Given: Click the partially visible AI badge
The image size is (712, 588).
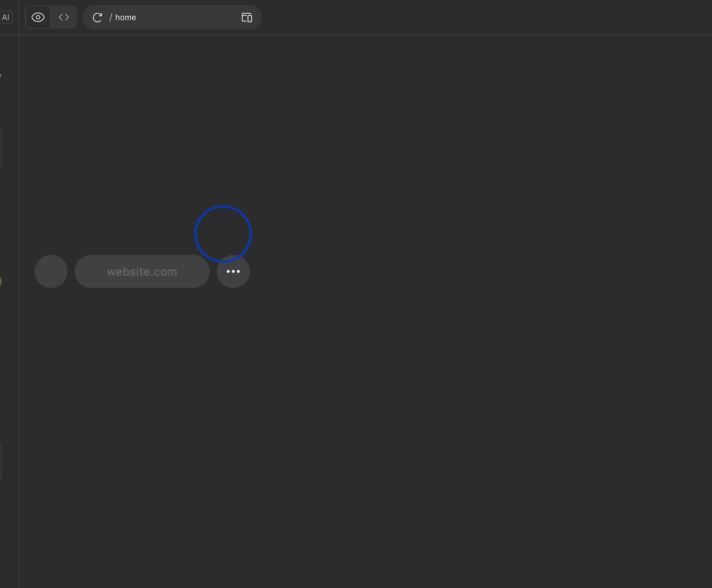Looking at the screenshot, I should pos(6,17).
